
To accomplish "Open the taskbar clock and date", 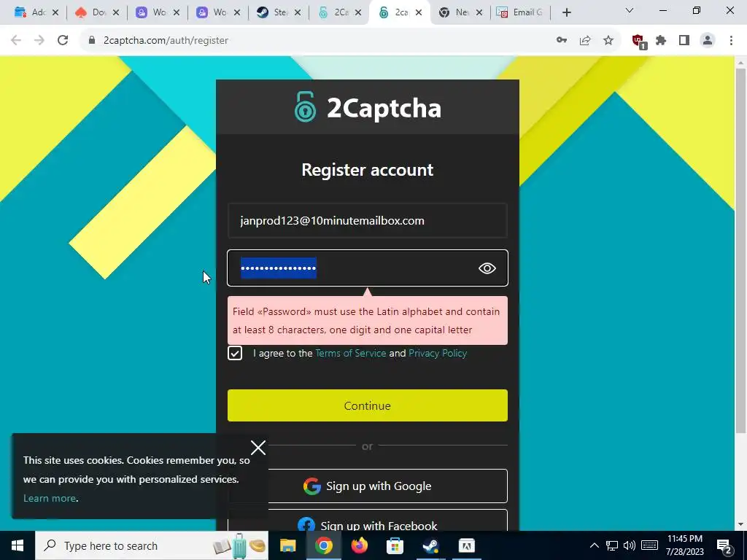I will point(684,545).
